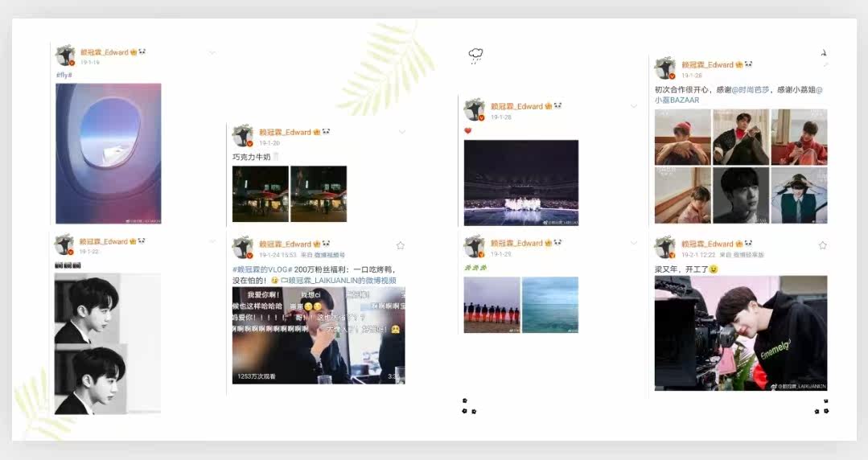
Task: Click the 巧克力牛奶 post text
Action: (x=251, y=157)
